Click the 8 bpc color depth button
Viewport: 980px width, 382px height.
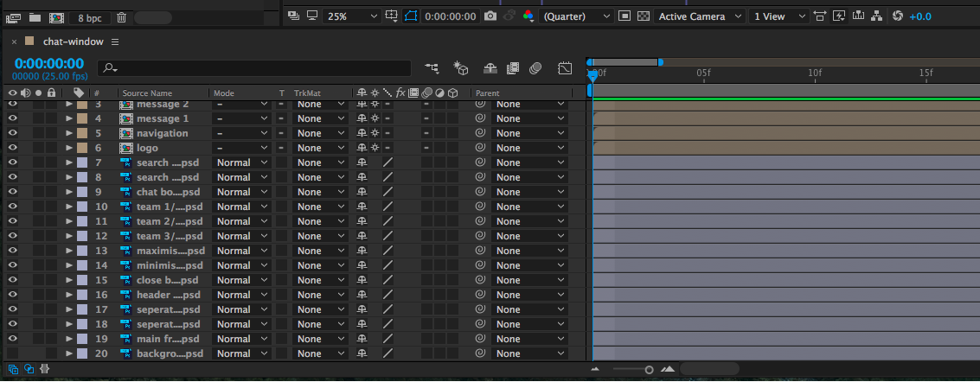(88, 17)
